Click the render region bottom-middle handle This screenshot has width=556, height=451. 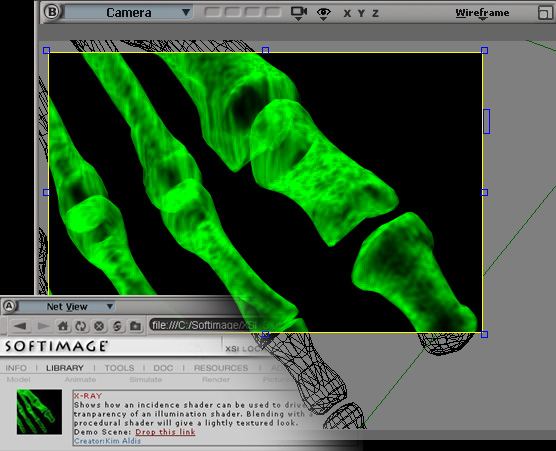pos(265,334)
